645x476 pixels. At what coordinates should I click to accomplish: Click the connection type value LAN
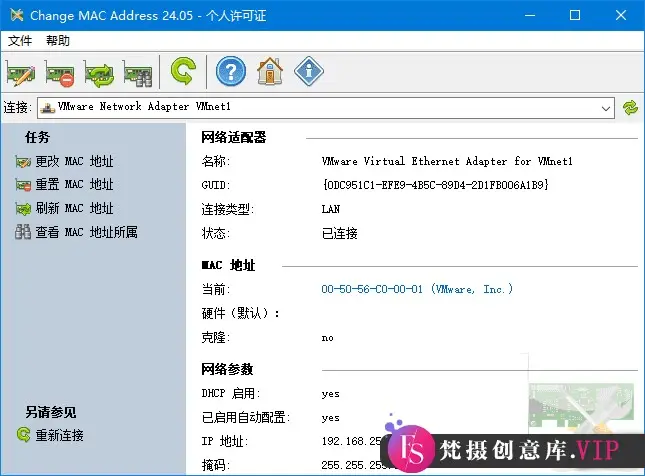tap(331, 209)
